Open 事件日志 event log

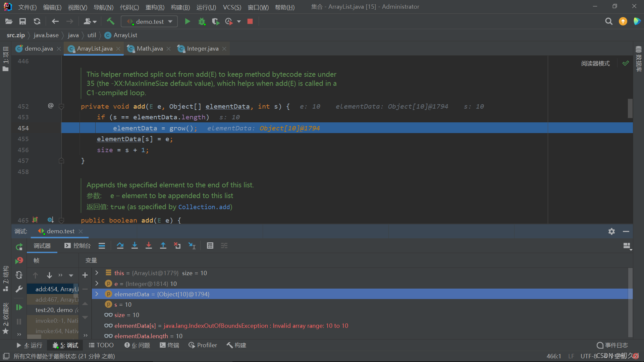612,345
